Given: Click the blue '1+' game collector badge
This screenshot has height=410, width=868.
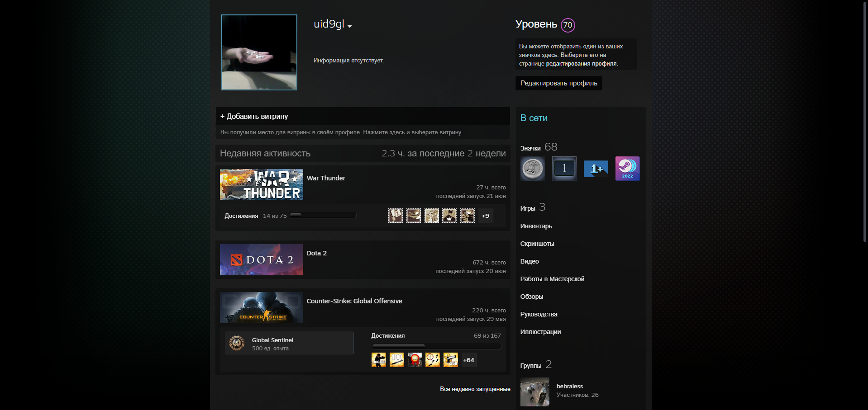Looking at the screenshot, I should [x=596, y=169].
